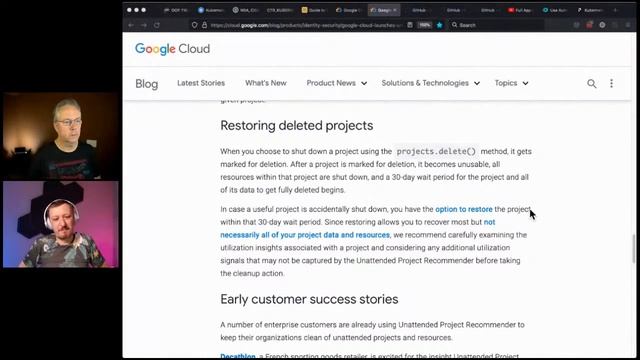Viewport: 640px width, 360px height.
Task: Click the Google Cloud logo
Action: coord(172,49)
